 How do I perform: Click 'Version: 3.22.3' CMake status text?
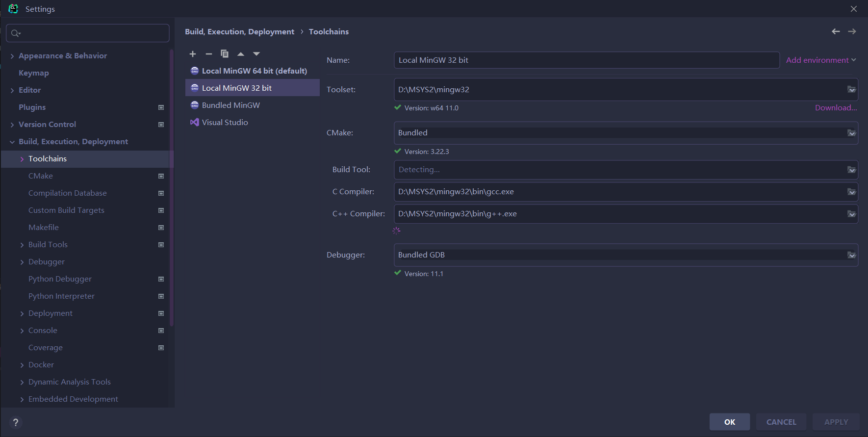pos(427,152)
